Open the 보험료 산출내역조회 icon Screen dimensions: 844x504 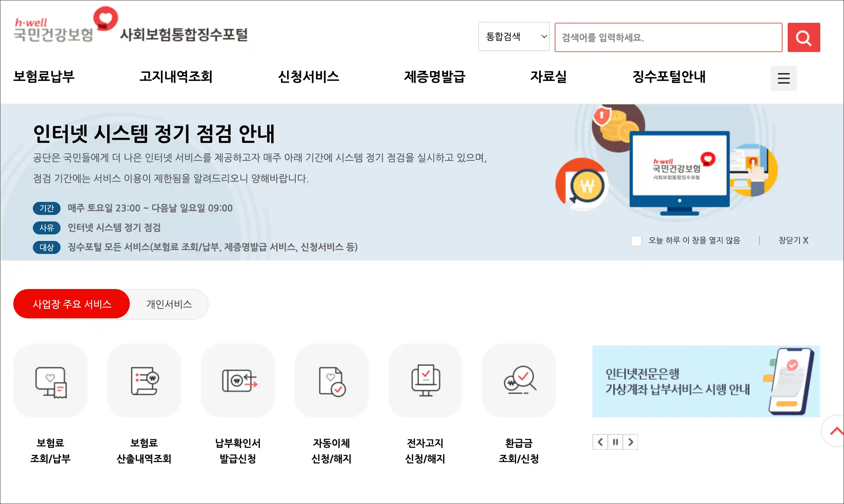point(144,381)
